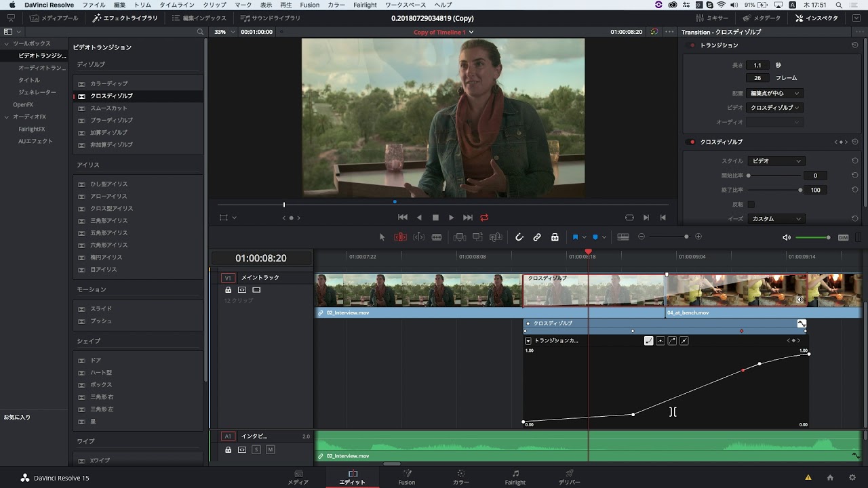Enable the 反転 checkbox
This screenshot has height=488, width=868.
pyautogui.click(x=751, y=204)
